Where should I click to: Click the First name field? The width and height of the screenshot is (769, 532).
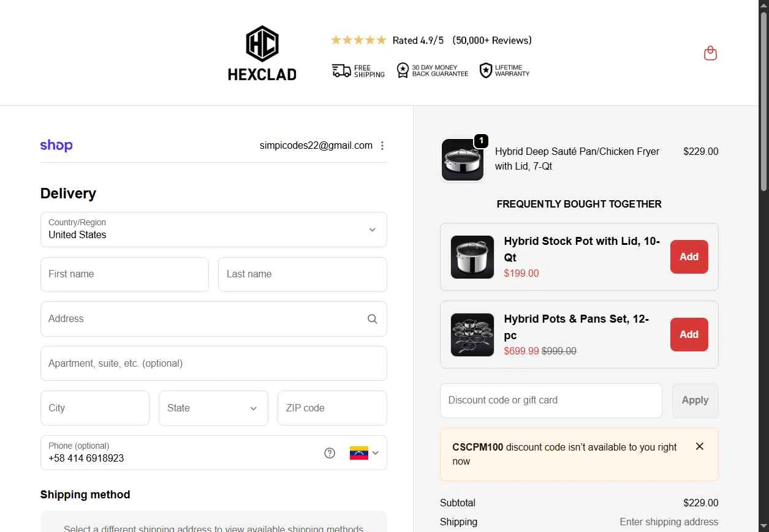(124, 274)
